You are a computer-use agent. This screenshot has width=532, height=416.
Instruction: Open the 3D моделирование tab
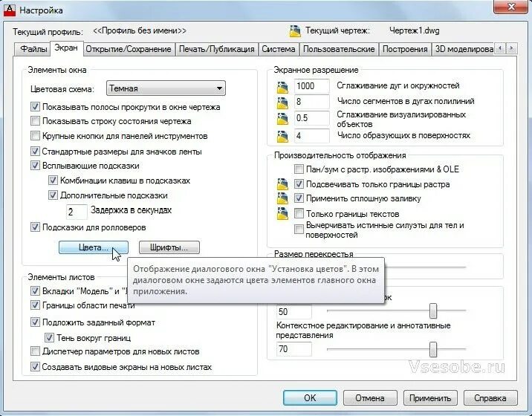click(x=464, y=49)
